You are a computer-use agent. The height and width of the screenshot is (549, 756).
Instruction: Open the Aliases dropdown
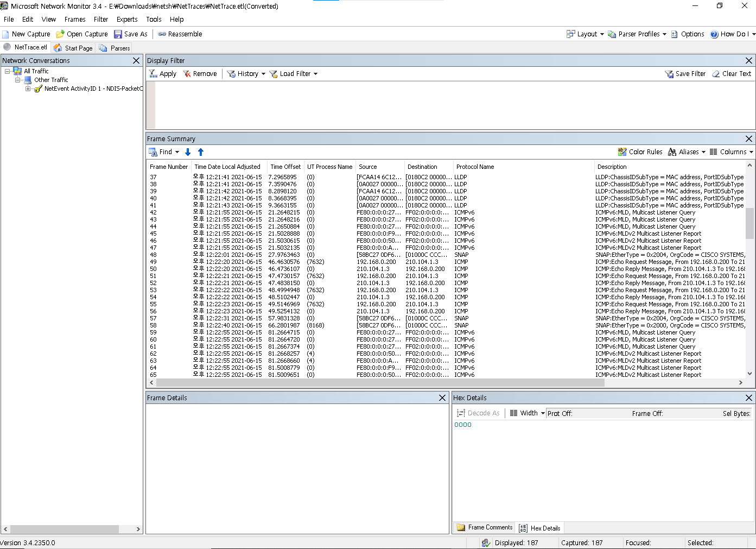(687, 152)
